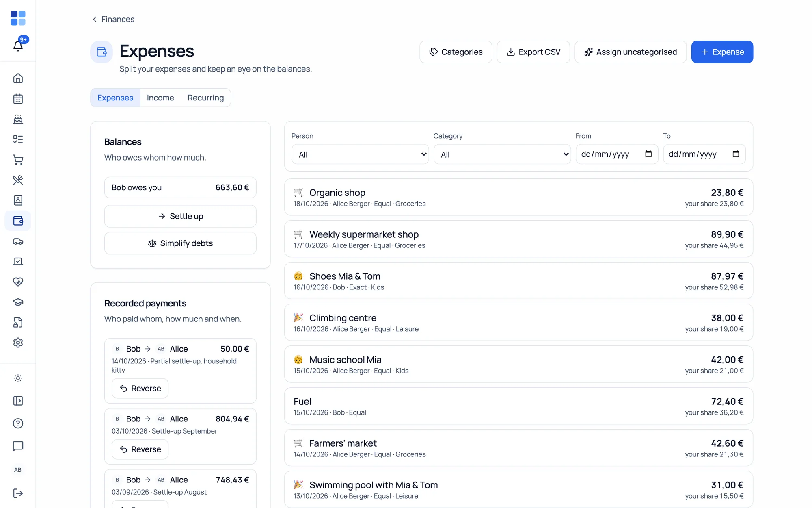Open the graduation cap education icon
Screen dimensions: 812x508
click(18, 302)
